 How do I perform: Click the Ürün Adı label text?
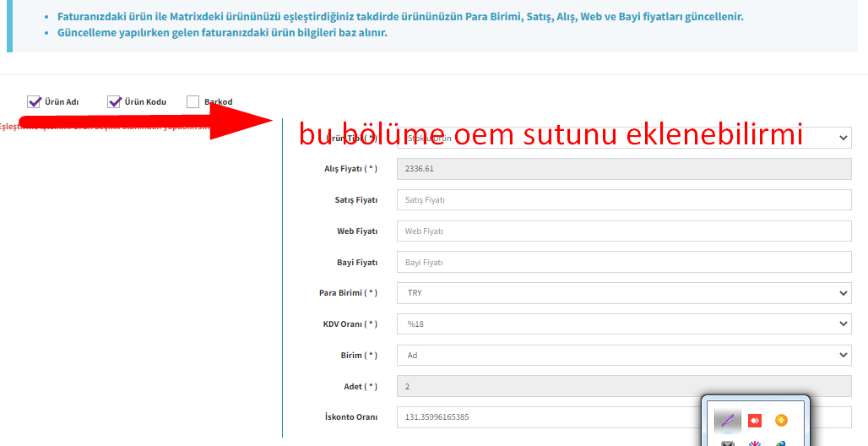(x=62, y=102)
